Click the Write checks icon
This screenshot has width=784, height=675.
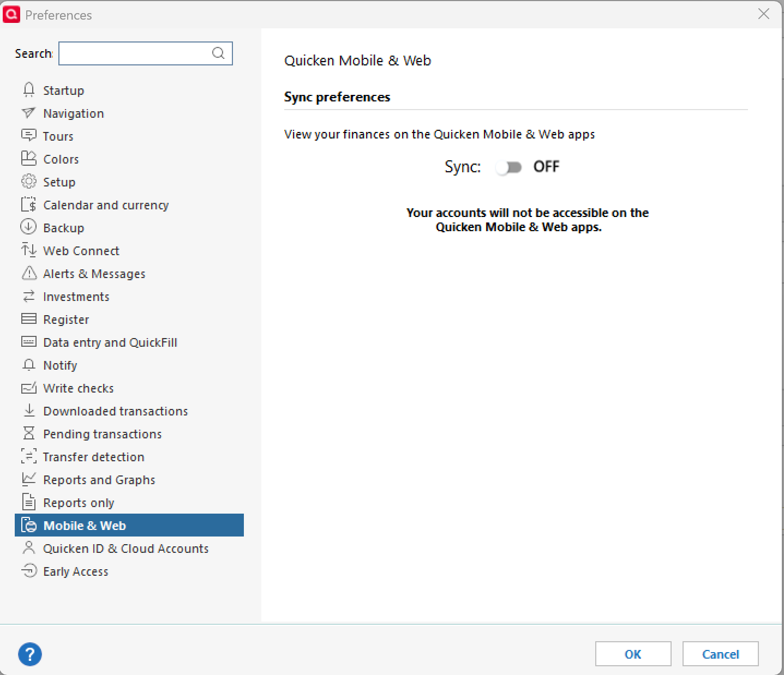(29, 388)
